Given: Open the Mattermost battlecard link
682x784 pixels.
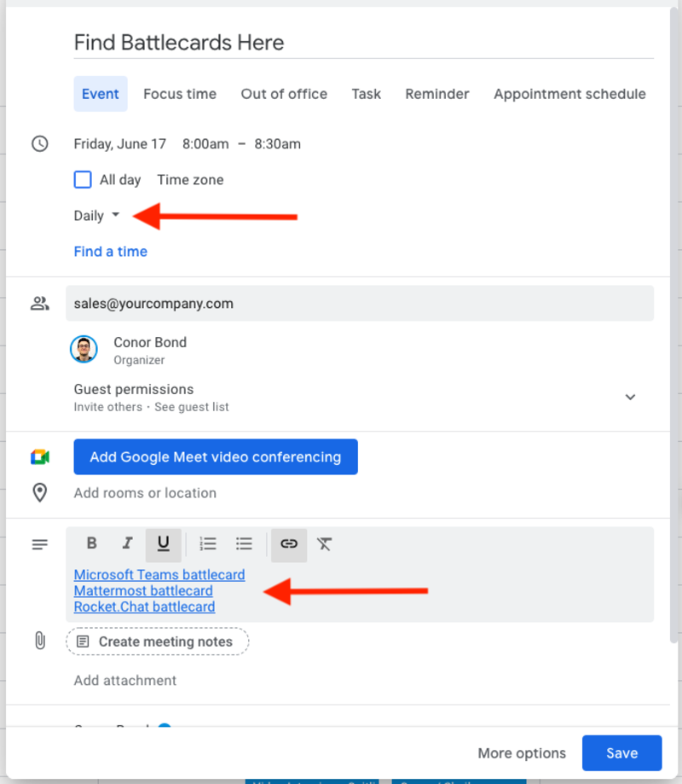Looking at the screenshot, I should 143,590.
